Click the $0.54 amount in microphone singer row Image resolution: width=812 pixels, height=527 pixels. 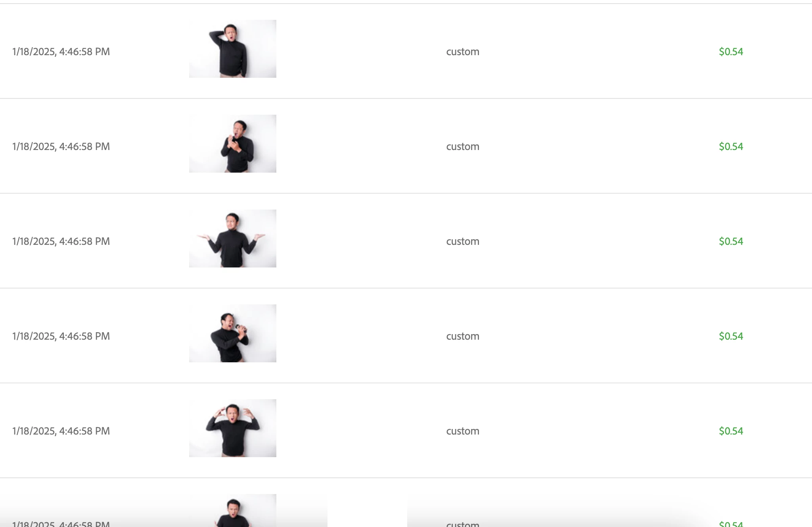(731, 336)
